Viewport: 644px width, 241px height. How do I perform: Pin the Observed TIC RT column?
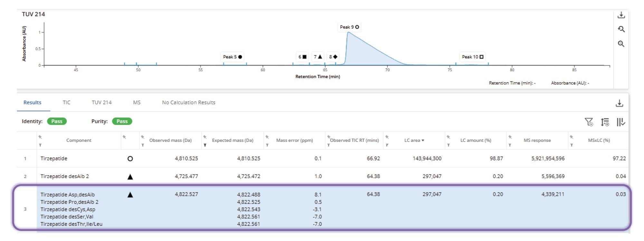click(328, 137)
